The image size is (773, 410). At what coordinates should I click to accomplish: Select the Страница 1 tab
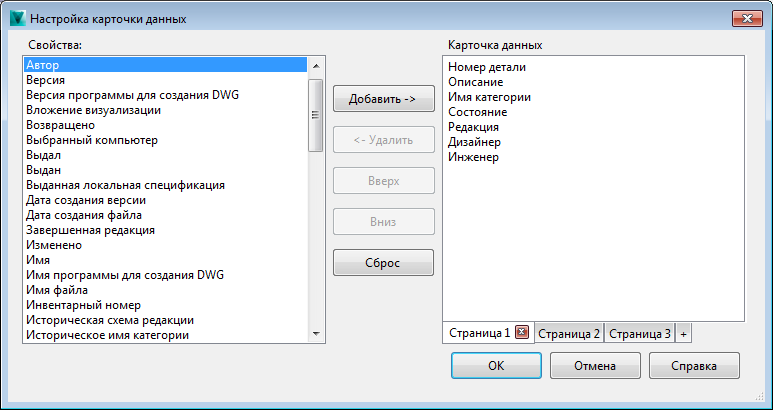click(479, 333)
